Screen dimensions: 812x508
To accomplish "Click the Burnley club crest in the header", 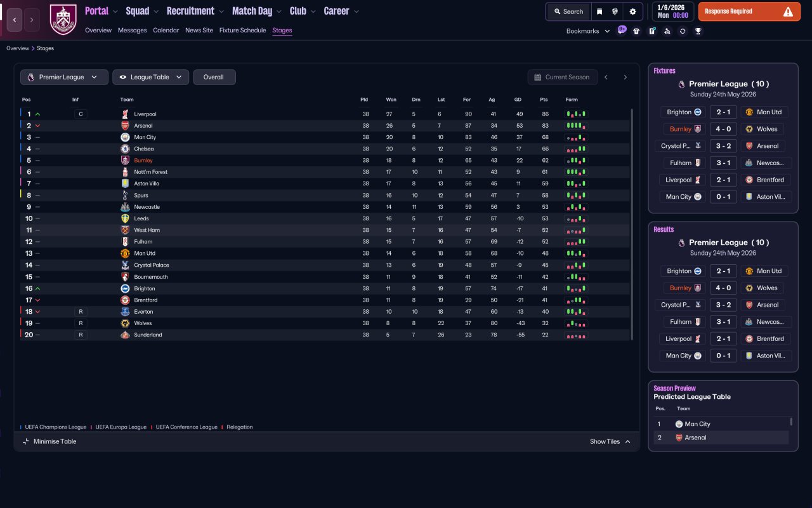I will pos(63,20).
